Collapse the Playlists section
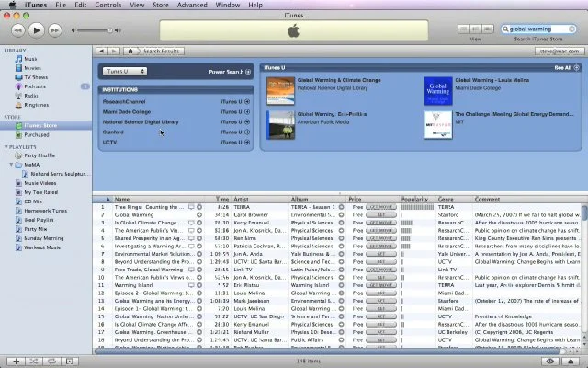Viewport: 588px width, 368px height. [6, 147]
